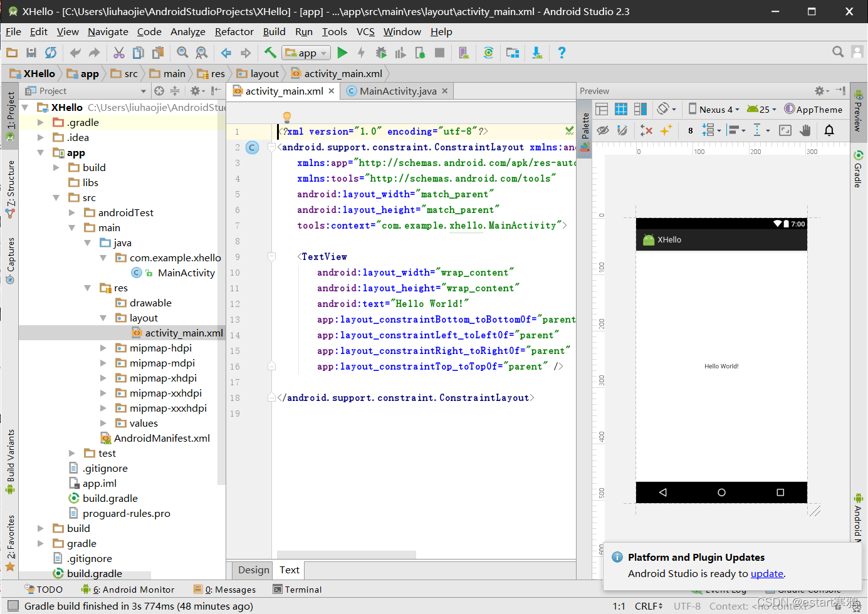Collapse the res folder in project tree
This screenshot has height=614, width=868.
[88, 288]
